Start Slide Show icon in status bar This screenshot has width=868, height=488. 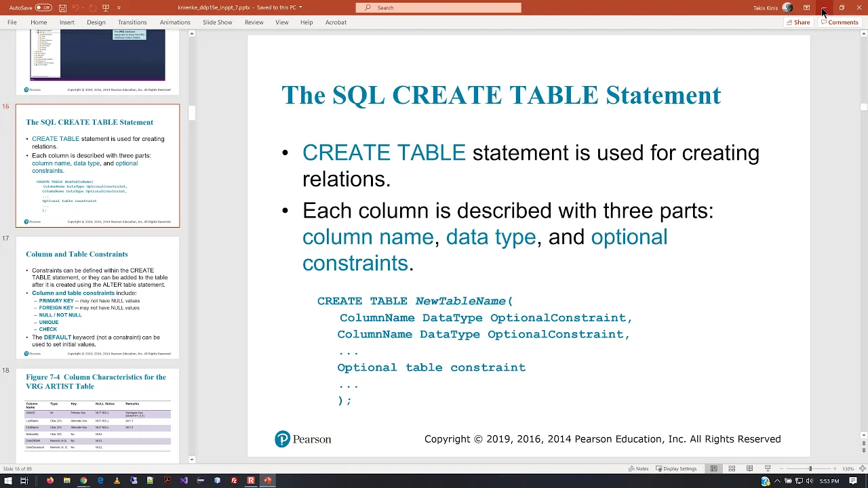[768, 469]
